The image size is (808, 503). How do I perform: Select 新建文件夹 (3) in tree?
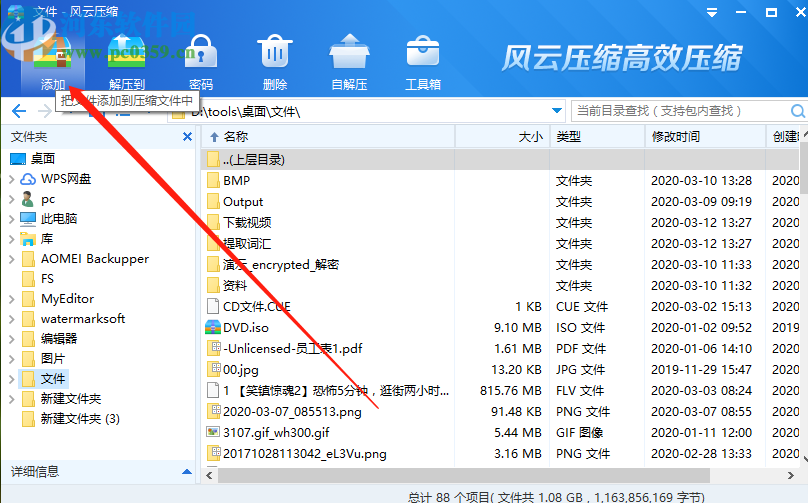(x=80, y=418)
